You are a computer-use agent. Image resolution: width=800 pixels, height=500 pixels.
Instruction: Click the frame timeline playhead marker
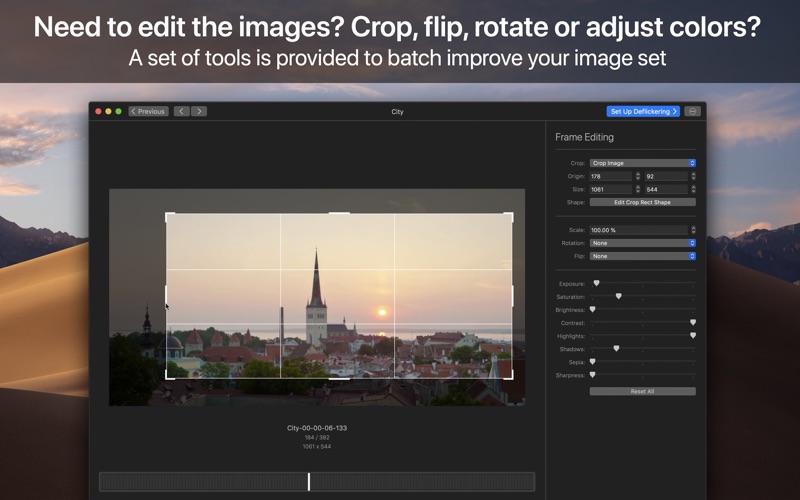[309, 482]
